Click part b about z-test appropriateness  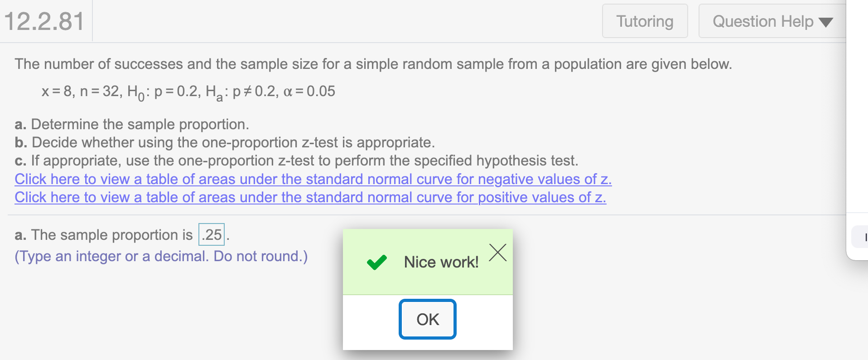225,142
